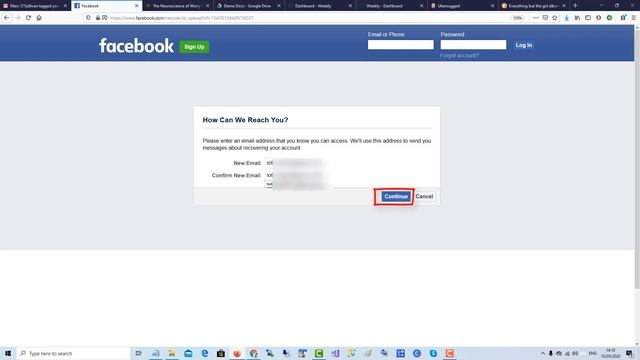
Task: Open the Firefox library icon
Action: [577, 18]
